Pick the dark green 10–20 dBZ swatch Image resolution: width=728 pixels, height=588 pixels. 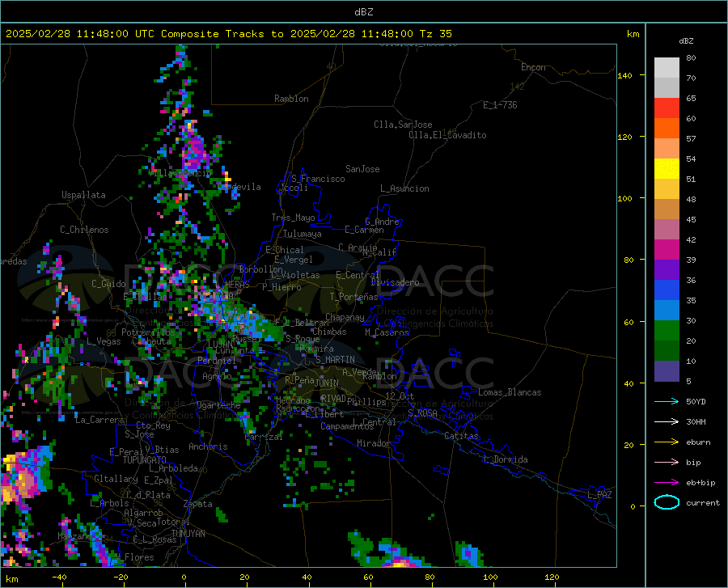click(667, 351)
